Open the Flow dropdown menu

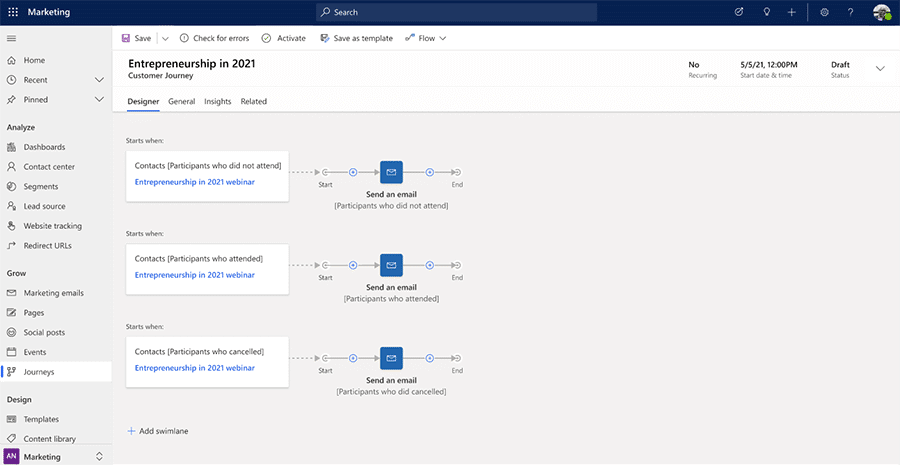(x=426, y=38)
